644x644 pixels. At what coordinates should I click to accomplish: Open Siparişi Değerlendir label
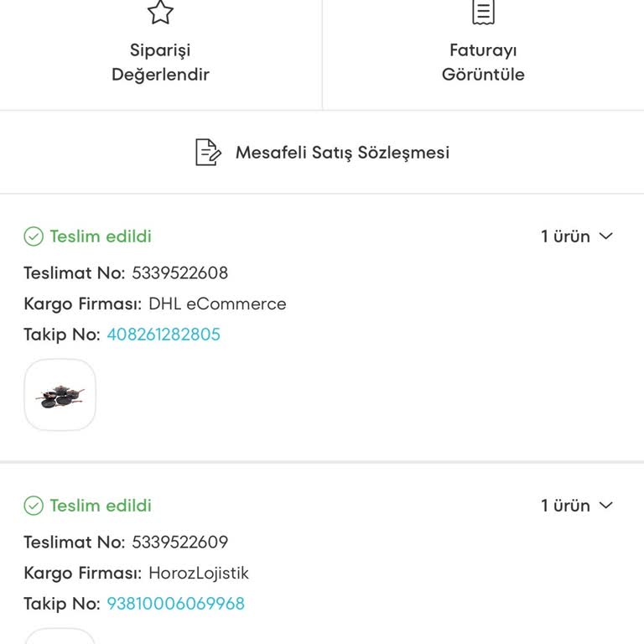(160, 62)
